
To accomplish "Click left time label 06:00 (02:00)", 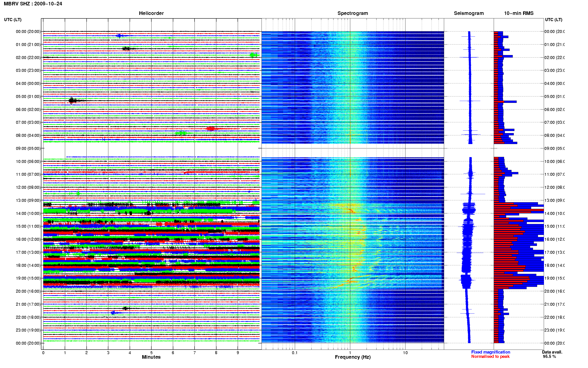I will 28,109.
